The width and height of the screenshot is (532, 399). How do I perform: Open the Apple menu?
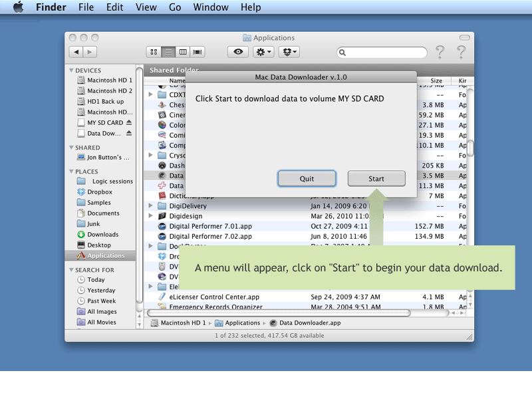[x=19, y=7]
